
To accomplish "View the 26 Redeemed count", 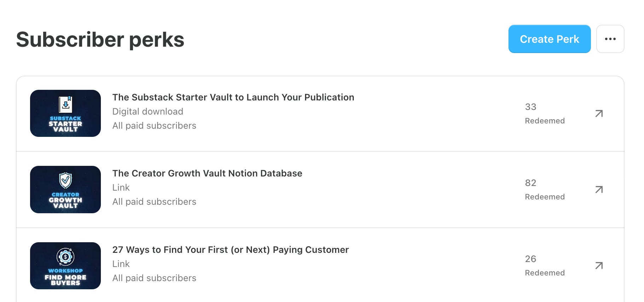I will coord(545,266).
